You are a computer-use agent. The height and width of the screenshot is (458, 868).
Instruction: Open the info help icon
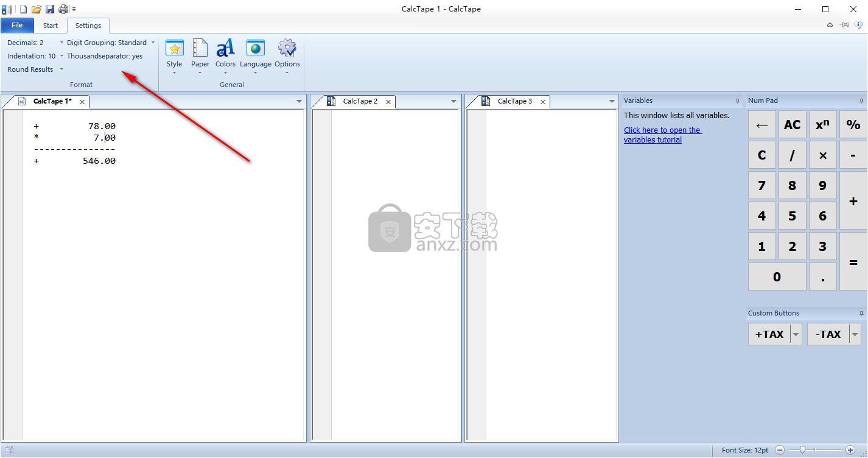[859, 25]
